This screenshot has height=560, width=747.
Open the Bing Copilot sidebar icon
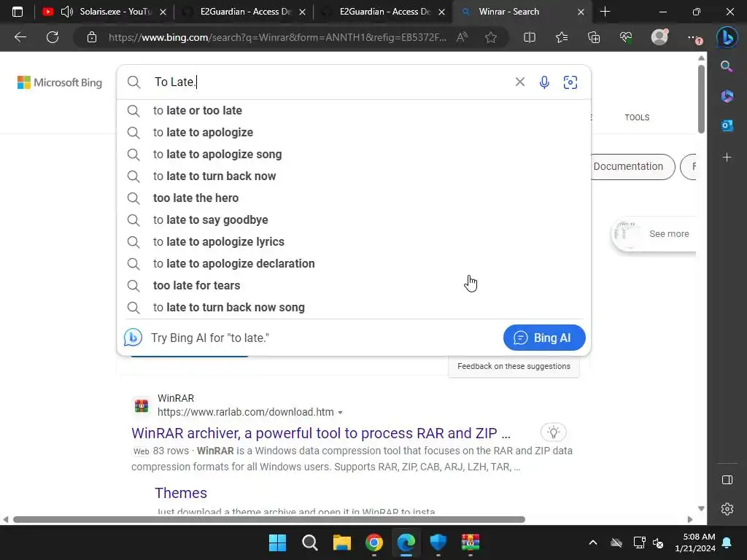(727, 37)
